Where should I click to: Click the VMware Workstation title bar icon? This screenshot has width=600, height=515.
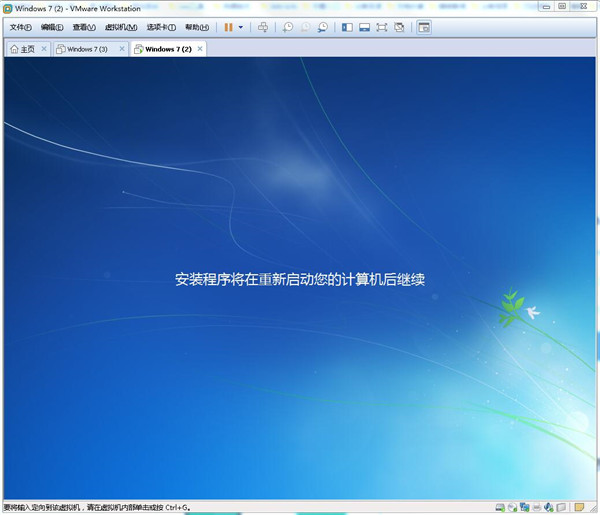click(7, 8)
